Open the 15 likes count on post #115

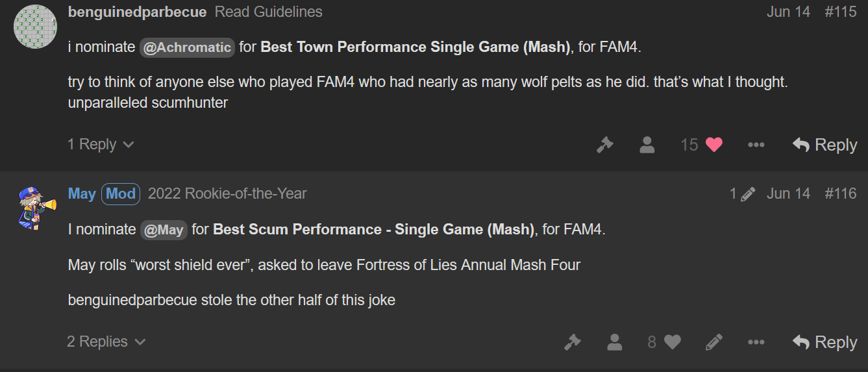[x=689, y=145]
